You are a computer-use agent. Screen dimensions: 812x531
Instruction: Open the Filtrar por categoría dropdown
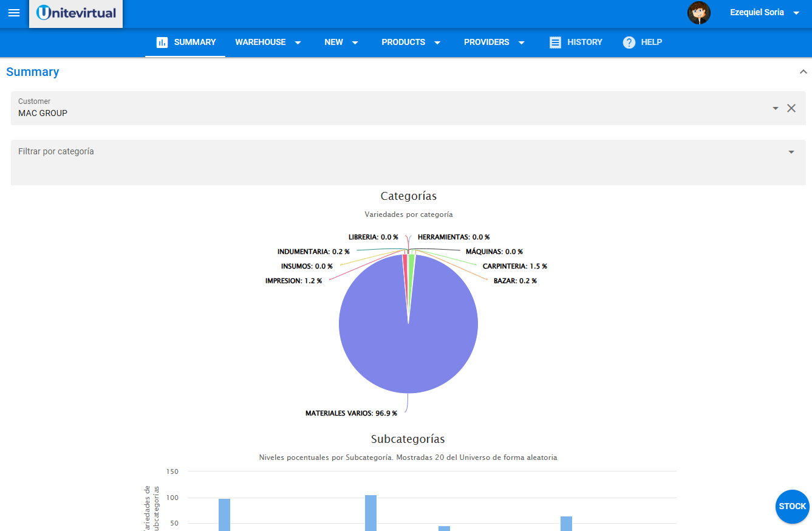791,152
